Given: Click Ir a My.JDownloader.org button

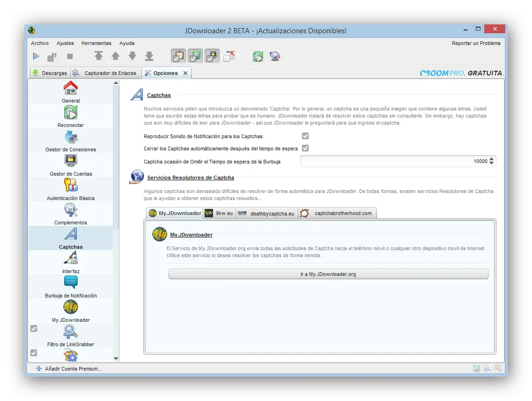Looking at the screenshot, I should (x=328, y=274).
